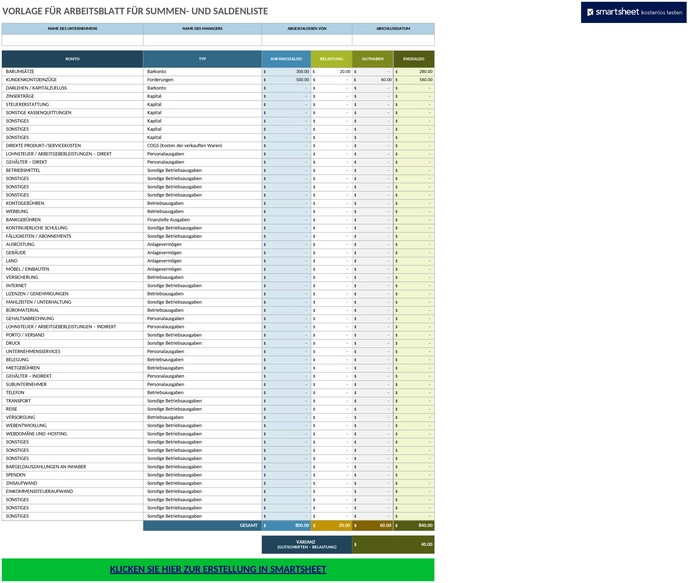Select the 'AUSRÜSTUNG' account cell

click(x=72, y=244)
